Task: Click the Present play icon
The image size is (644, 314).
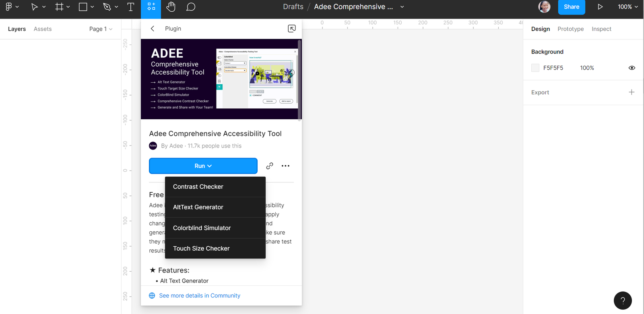Action: point(600,7)
